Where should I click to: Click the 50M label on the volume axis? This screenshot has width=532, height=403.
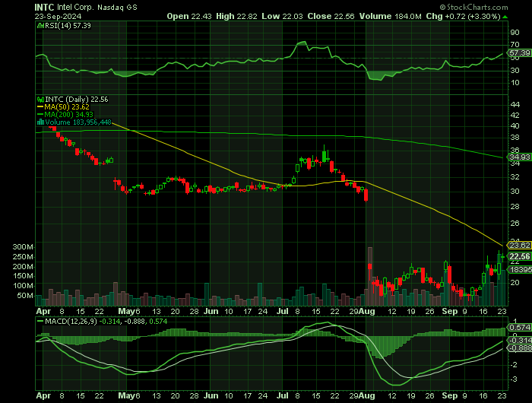(x=25, y=296)
